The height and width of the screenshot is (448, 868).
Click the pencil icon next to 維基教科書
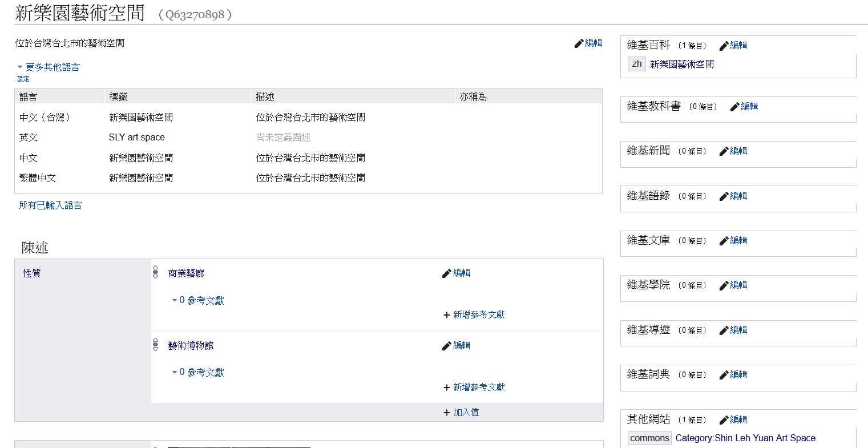(x=735, y=107)
